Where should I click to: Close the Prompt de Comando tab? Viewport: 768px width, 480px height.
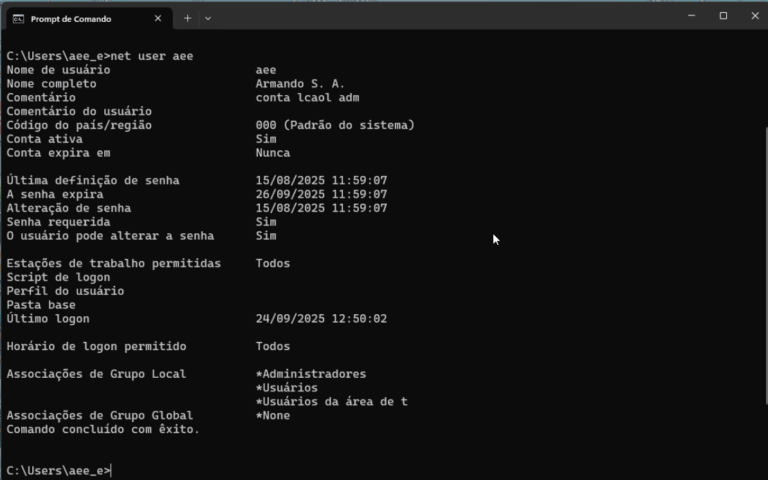coord(158,19)
